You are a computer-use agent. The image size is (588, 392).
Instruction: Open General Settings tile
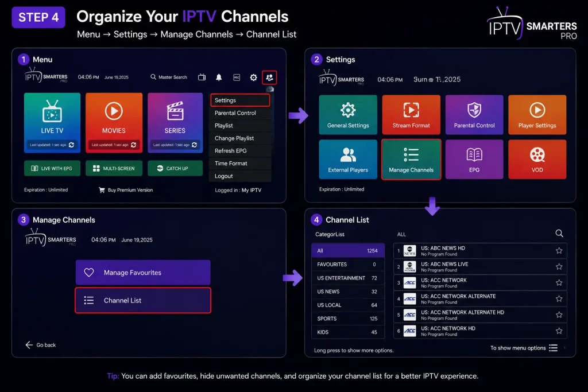click(348, 115)
